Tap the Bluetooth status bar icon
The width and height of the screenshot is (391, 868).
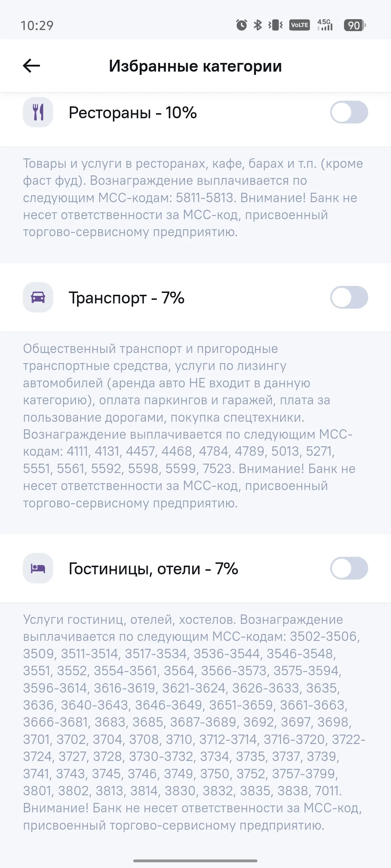tap(257, 25)
